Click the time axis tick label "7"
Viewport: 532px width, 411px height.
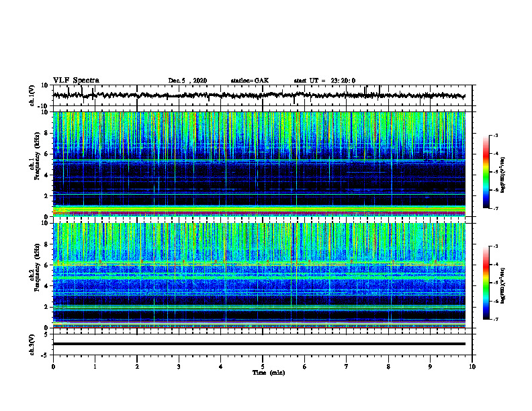[347, 367]
